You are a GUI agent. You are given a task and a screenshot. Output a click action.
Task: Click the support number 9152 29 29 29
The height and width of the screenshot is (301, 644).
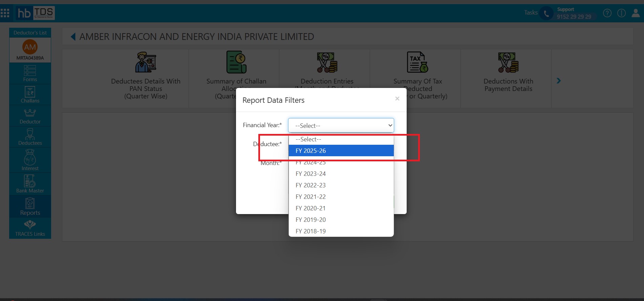[x=574, y=17]
